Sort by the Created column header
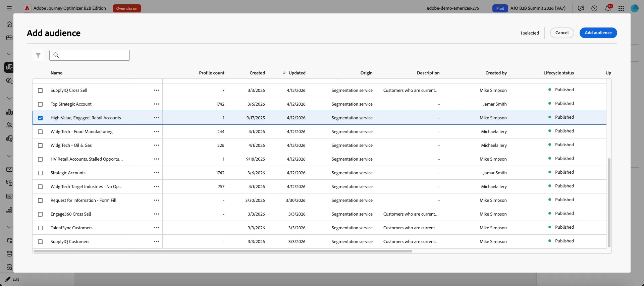The image size is (644, 286). click(257, 73)
